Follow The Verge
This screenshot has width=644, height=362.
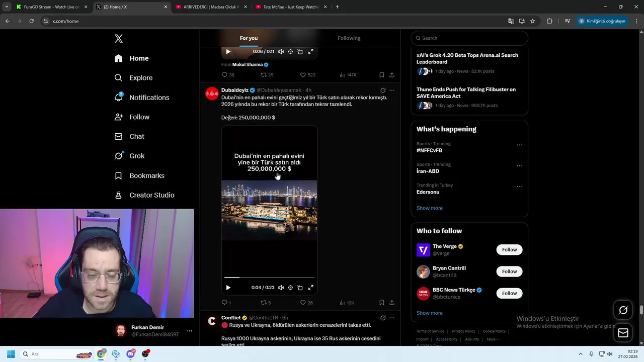point(509,250)
